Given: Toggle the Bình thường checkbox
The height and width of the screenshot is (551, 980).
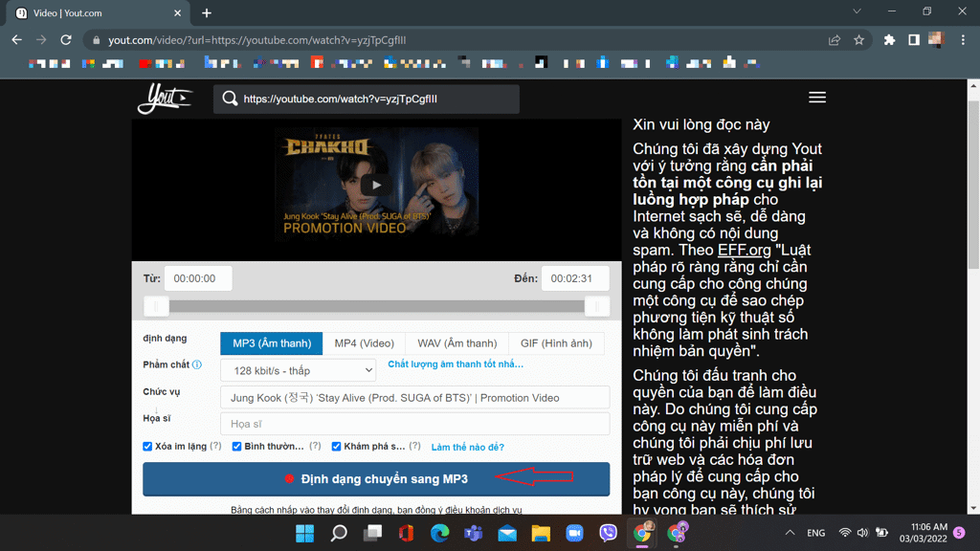Looking at the screenshot, I should tap(237, 446).
